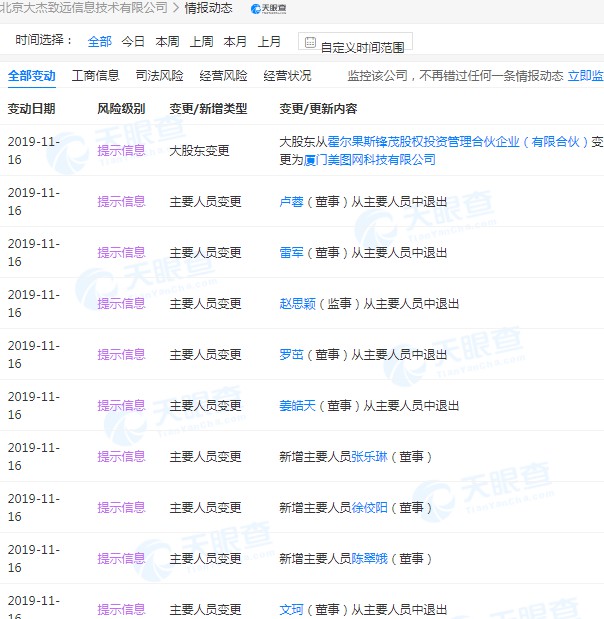Open profile link for 罗茁
This screenshot has height=619, width=604.
[x=291, y=355]
